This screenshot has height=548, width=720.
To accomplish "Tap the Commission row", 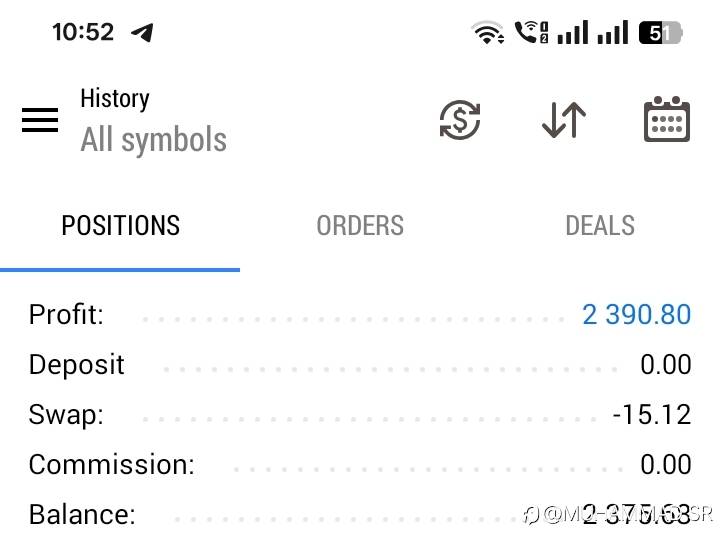I will [x=360, y=464].
